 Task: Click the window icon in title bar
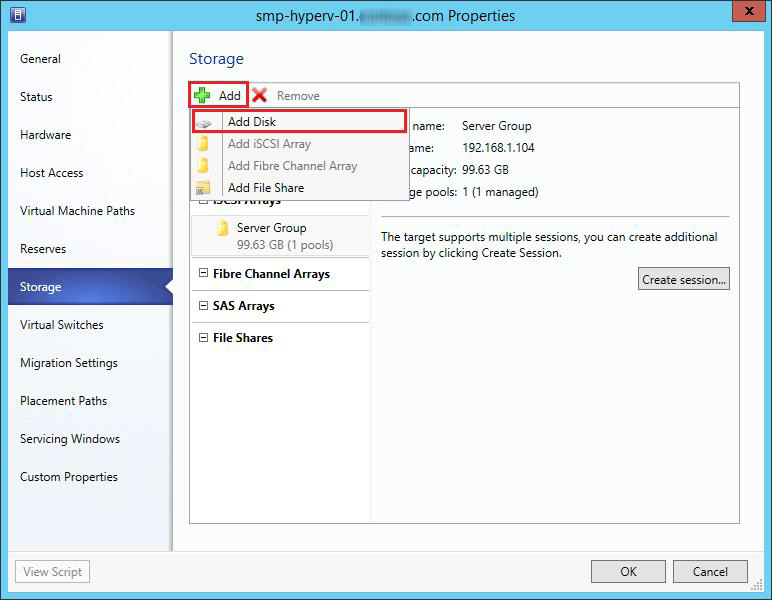(x=18, y=16)
